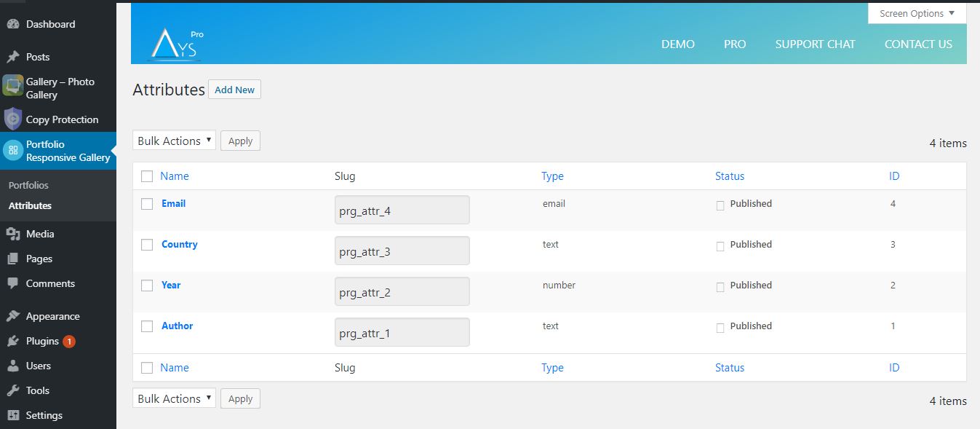Image resolution: width=980 pixels, height=429 pixels.
Task: Click the top Apply button
Action: click(240, 141)
